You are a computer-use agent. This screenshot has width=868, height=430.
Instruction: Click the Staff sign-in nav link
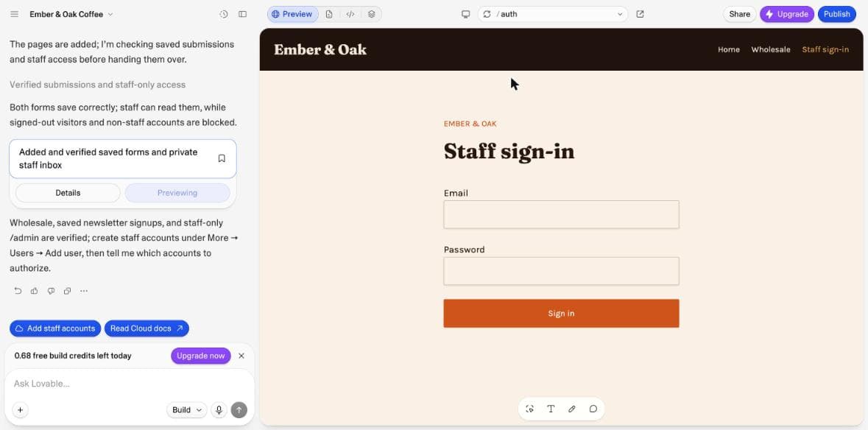tap(825, 50)
